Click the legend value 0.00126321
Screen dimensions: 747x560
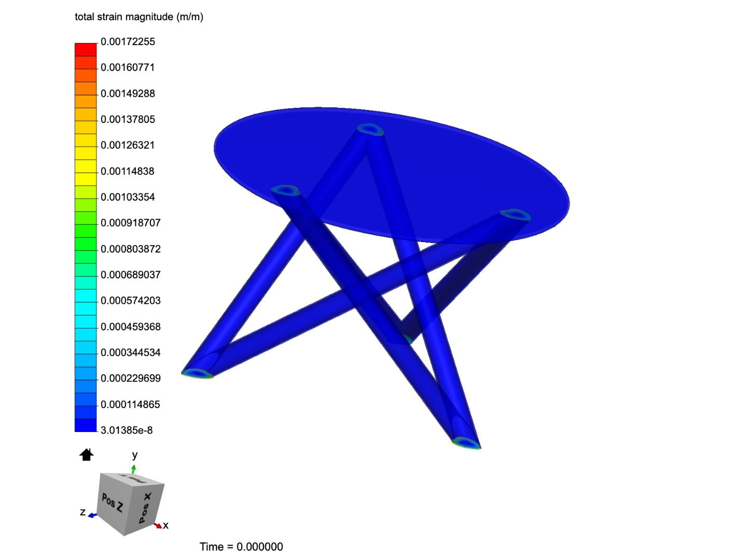tap(128, 145)
